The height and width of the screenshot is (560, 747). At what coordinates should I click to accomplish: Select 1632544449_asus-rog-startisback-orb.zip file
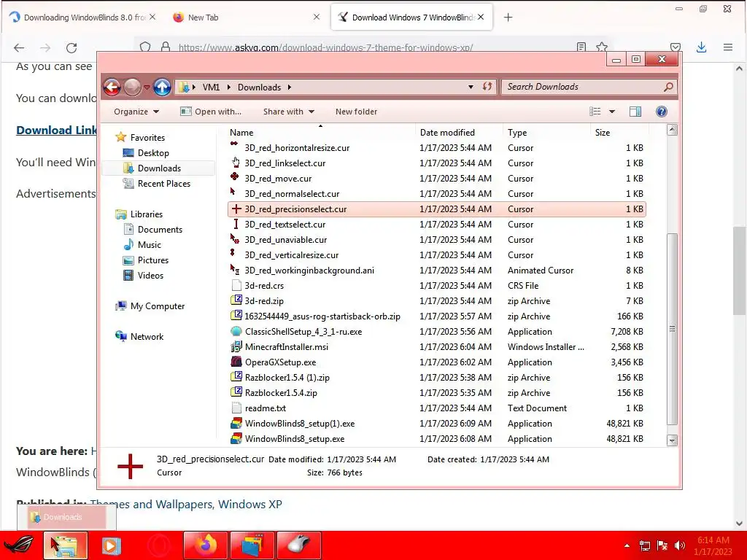click(437, 316)
